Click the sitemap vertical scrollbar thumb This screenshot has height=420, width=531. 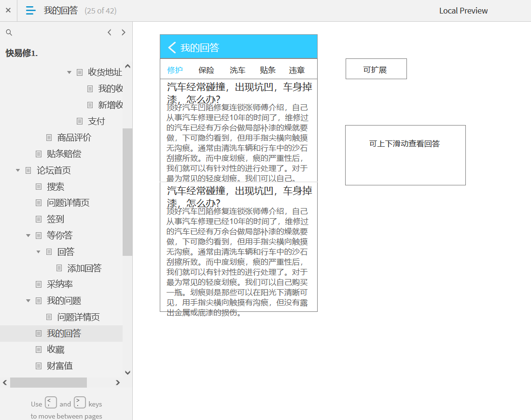pos(127,192)
